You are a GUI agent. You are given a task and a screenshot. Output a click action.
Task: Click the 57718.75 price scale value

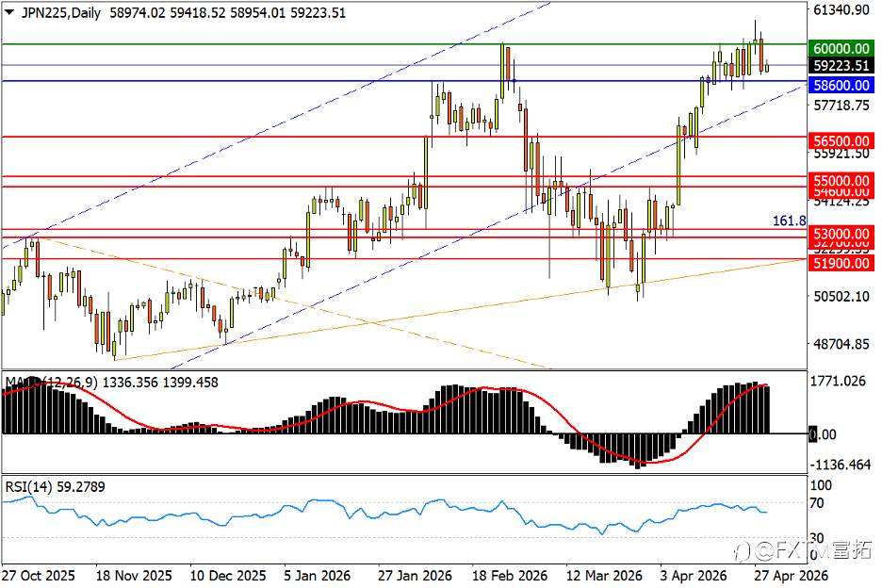841,106
